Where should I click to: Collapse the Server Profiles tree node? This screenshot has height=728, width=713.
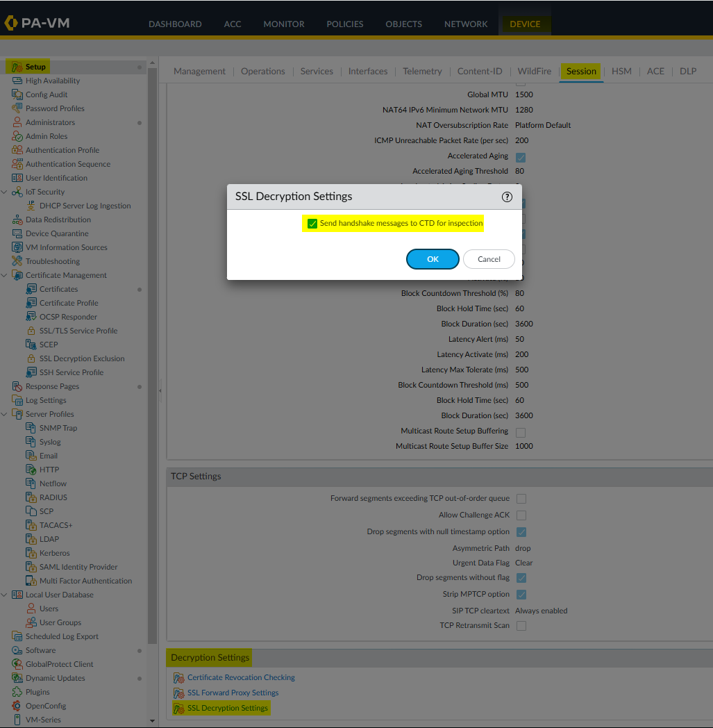(4, 414)
